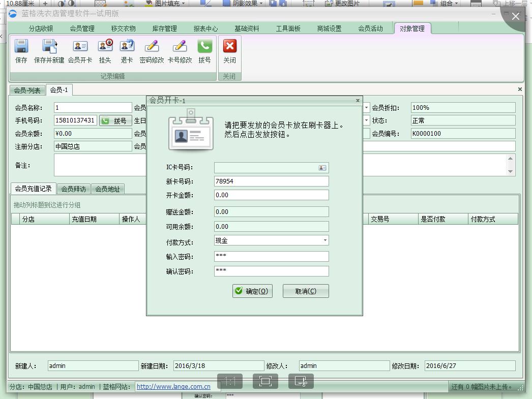Click the IC卡号码 input field
The image size is (532, 399).
[272, 168]
